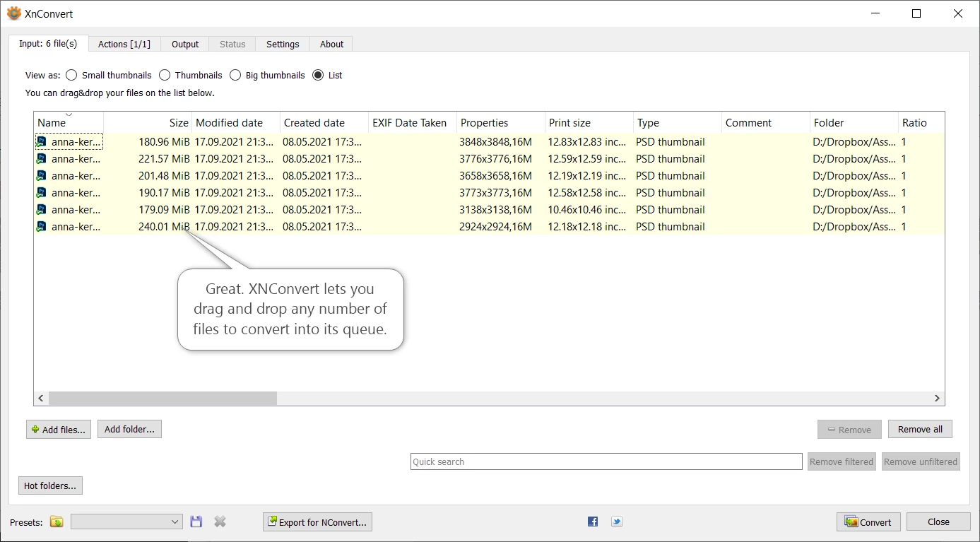Click the Remove all button
Viewport: 980px width, 542px height.
[920, 429]
